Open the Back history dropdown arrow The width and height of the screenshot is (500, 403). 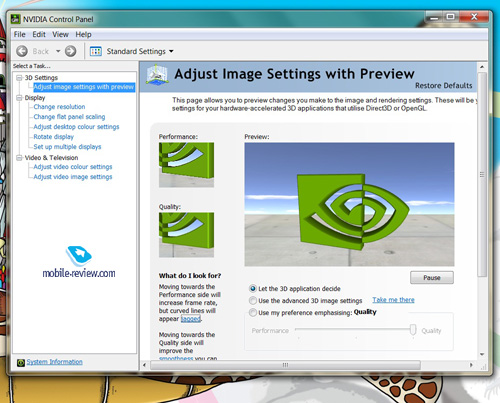tap(58, 51)
